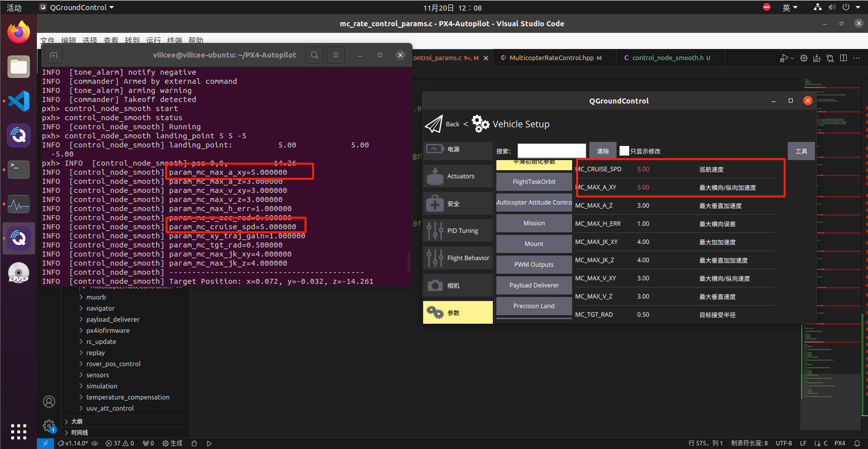The width and height of the screenshot is (868, 449).
Task: Open VS Code editor more actions menu
Action: pyautogui.click(x=856, y=58)
